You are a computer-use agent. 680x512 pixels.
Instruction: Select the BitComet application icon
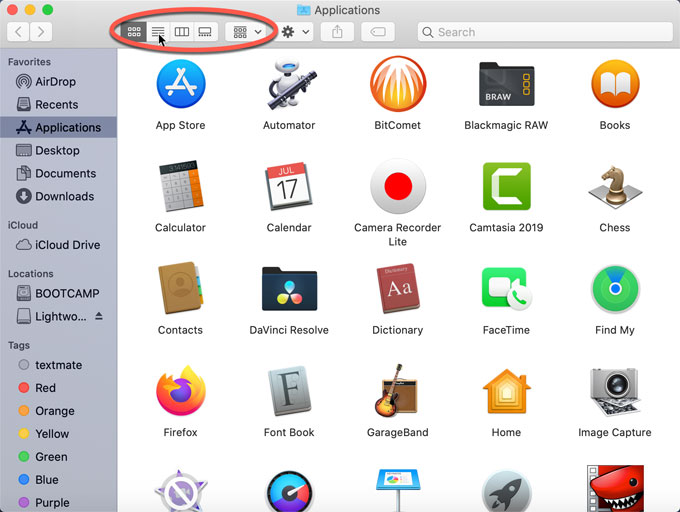tap(397, 84)
